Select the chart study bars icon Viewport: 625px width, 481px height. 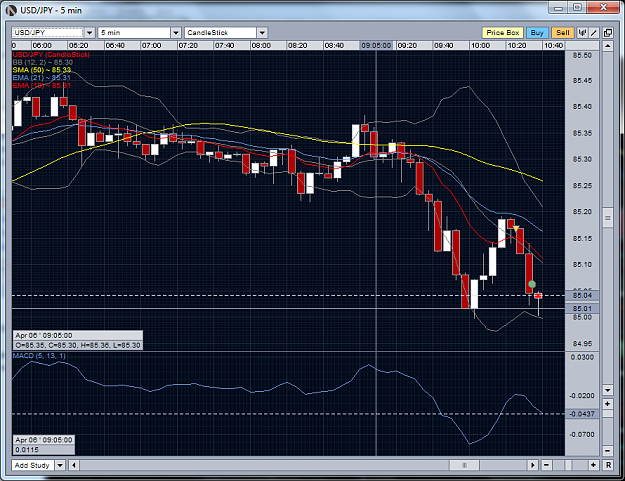[x=582, y=33]
